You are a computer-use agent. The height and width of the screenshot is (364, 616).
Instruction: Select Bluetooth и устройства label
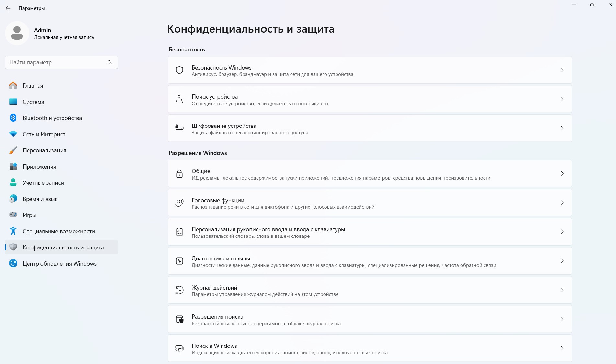click(52, 118)
